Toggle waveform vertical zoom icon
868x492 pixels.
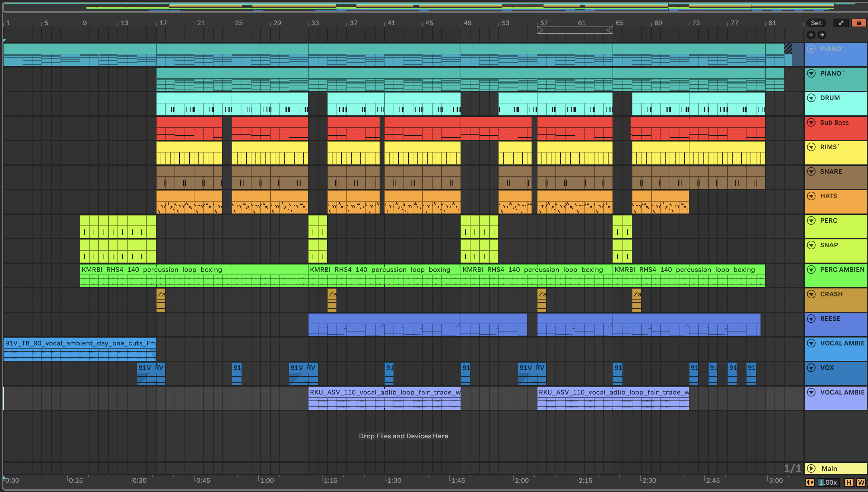(x=810, y=482)
